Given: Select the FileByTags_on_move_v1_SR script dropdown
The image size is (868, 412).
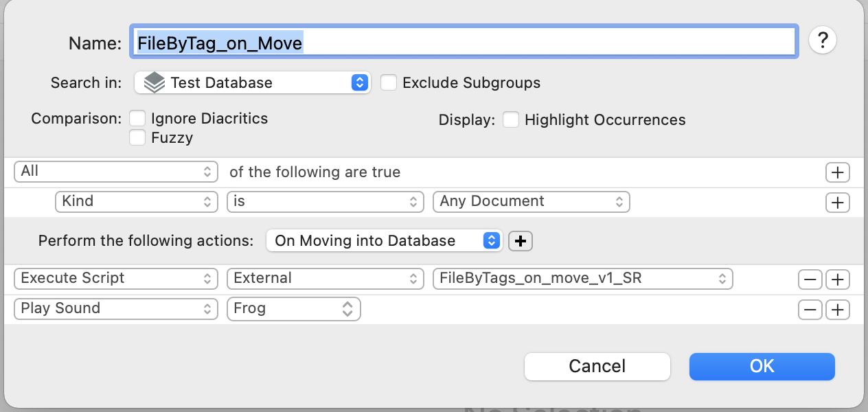Looking at the screenshot, I should click(582, 279).
